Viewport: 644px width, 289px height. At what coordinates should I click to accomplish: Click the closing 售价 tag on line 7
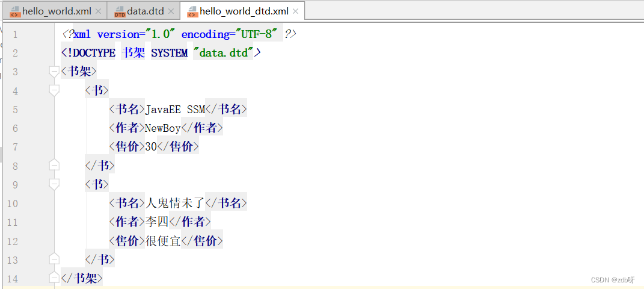(x=178, y=147)
